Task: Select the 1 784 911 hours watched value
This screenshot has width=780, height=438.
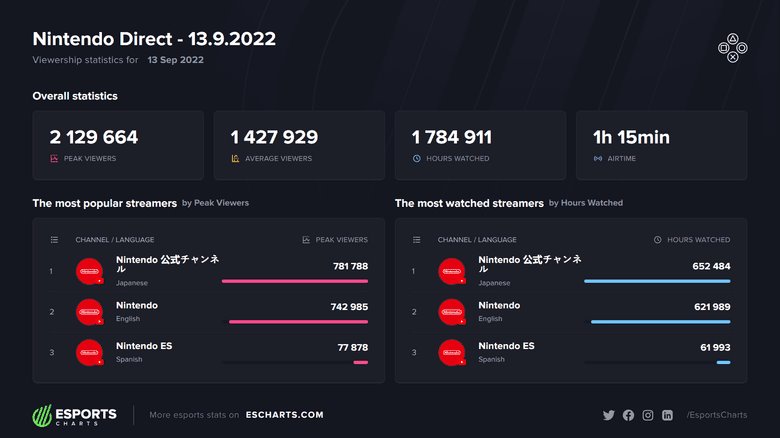Action: (x=452, y=137)
